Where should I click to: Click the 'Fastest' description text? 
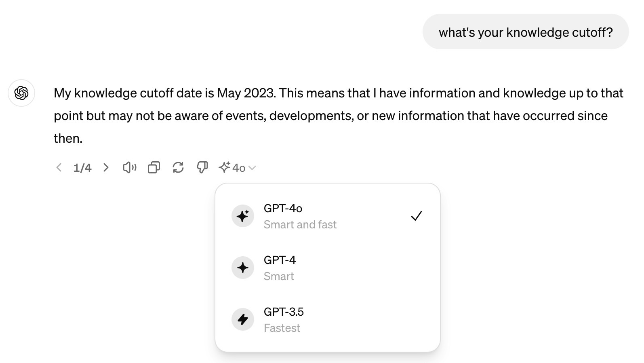pos(282,328)
